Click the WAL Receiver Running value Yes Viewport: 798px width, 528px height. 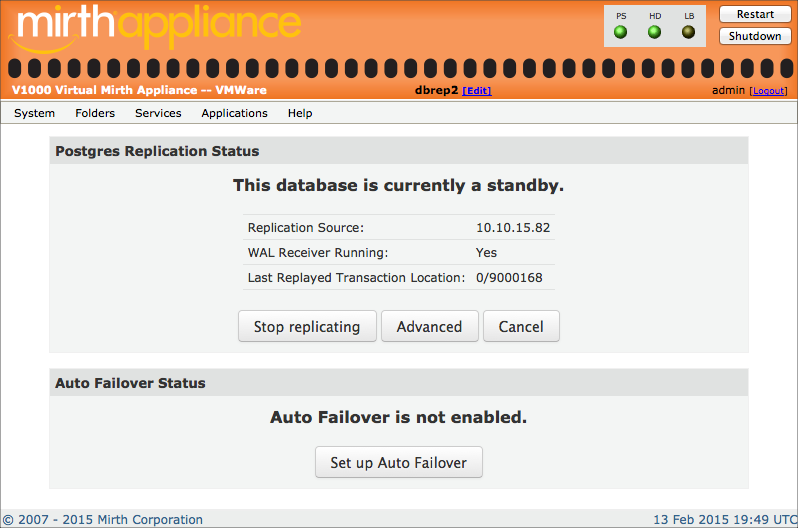(487, 253)
